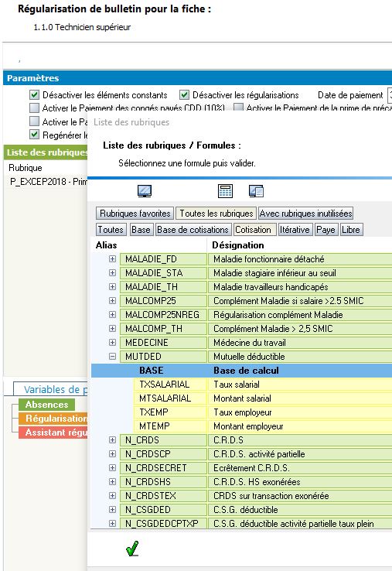
Task: Click the monitor screen icon in toolbar
Action: [x=145, y=191]
